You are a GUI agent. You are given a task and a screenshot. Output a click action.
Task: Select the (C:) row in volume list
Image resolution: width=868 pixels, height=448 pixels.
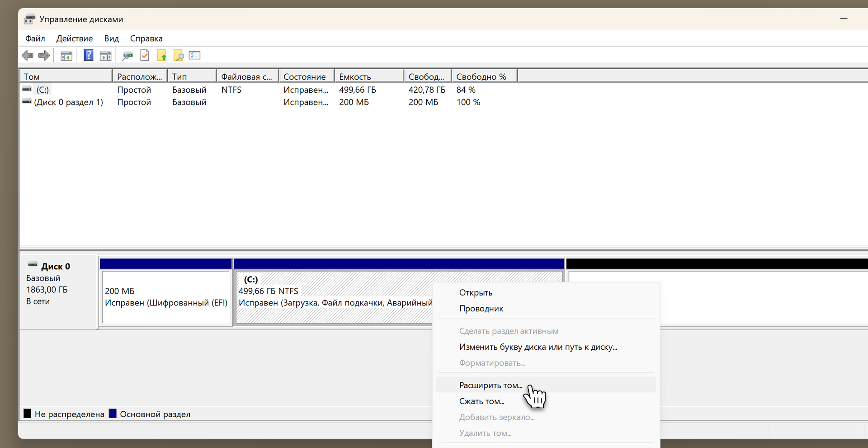tap(42, 90)
